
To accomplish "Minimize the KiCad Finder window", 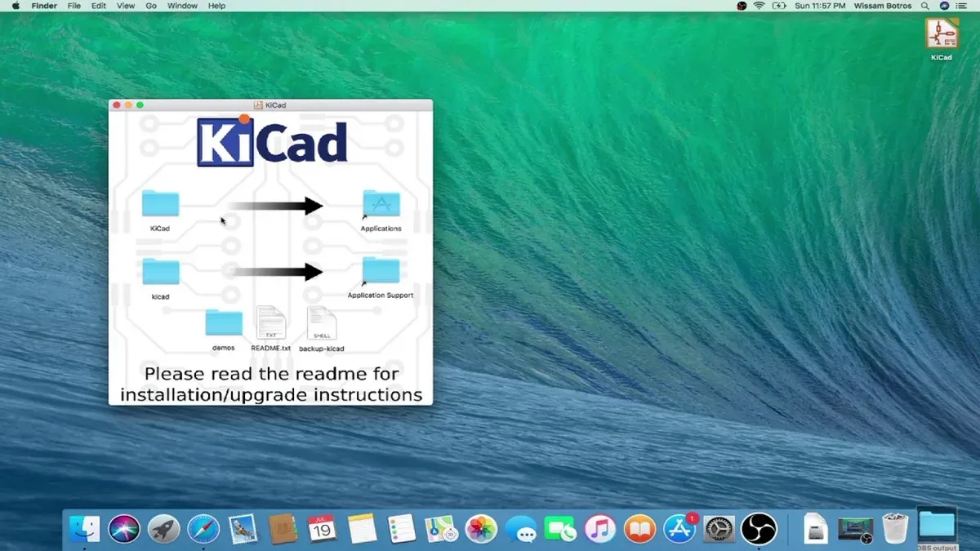I will coord(128,105).
